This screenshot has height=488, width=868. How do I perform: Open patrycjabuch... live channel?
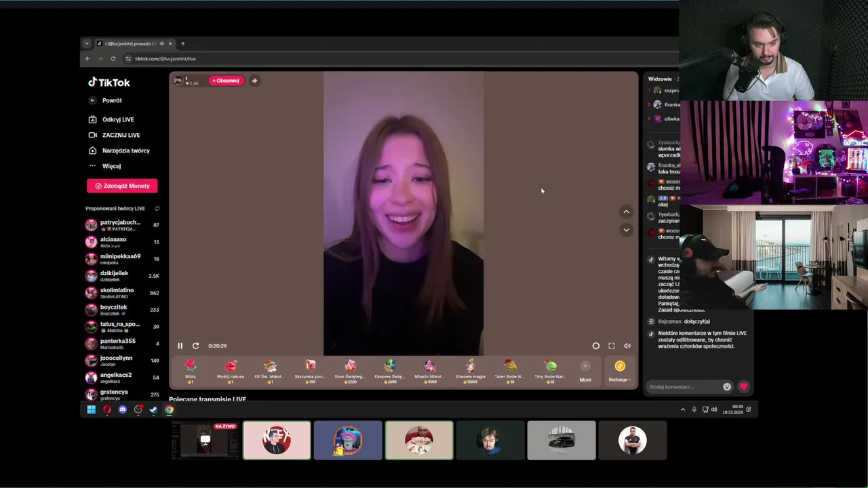point(122,225)
